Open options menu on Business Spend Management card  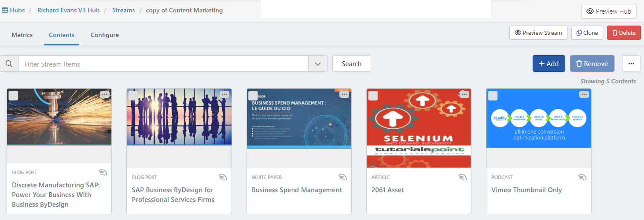344,94
